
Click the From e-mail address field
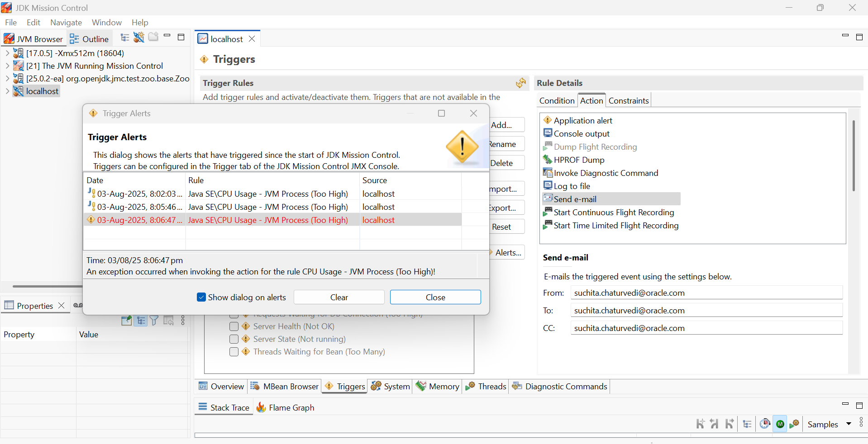[x=706, y=293]
